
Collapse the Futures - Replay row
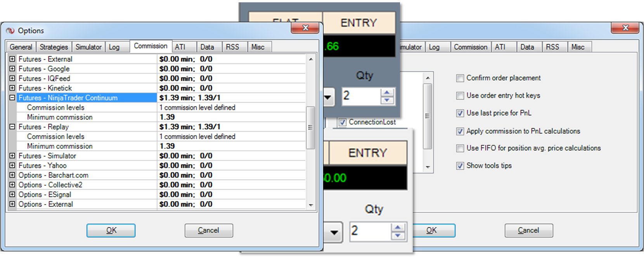(x=12, y=127)
